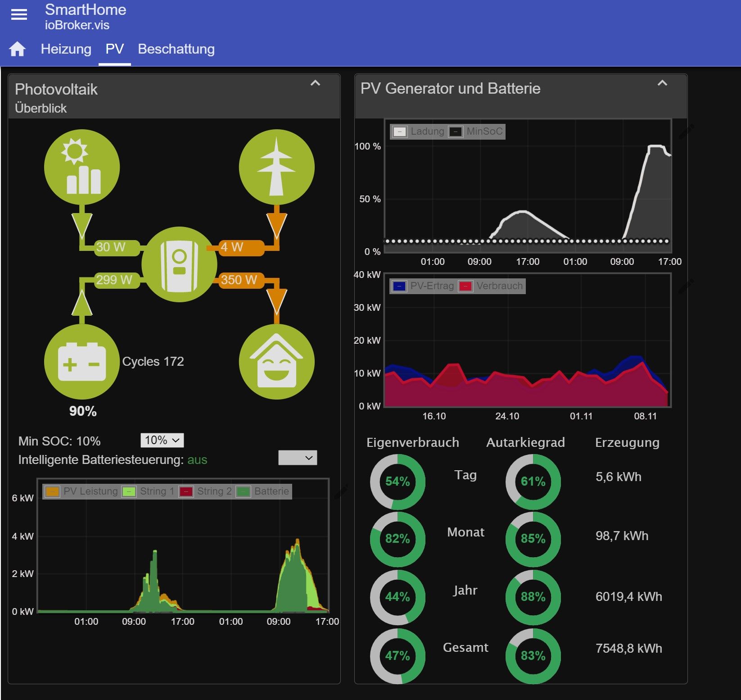The width and height of the screenshot is (741, 700).
Task: Click the Jahr Autarkiegrad 88% gauge
Action: [x=533, y=597]
